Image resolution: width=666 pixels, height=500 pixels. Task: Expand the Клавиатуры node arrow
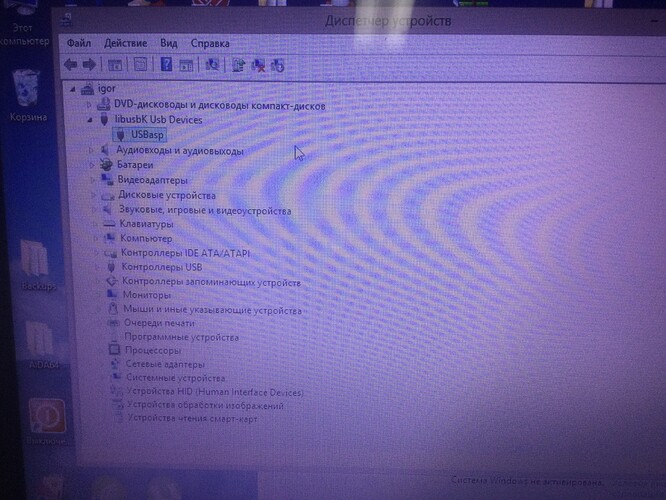[x=95, y=224]
